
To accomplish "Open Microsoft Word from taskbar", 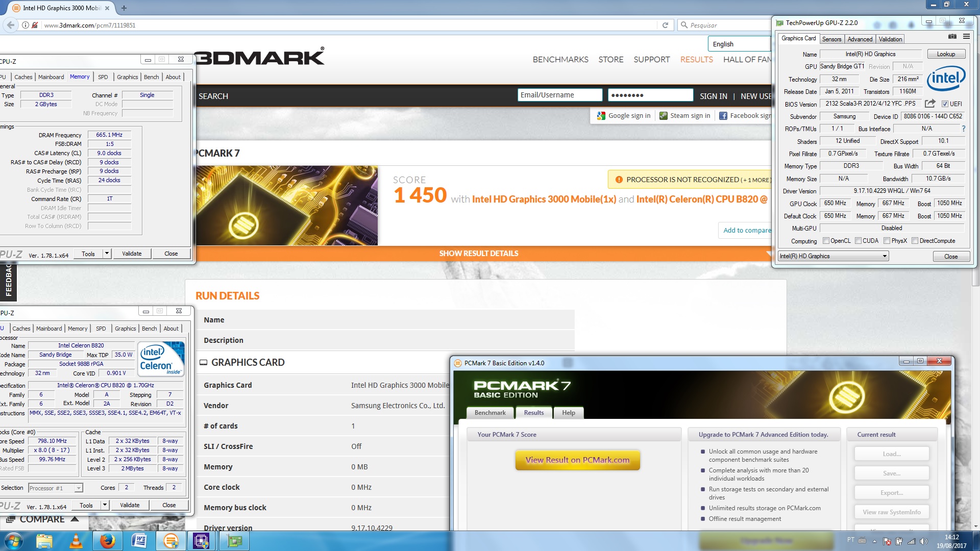I will (x=139, y=541).
